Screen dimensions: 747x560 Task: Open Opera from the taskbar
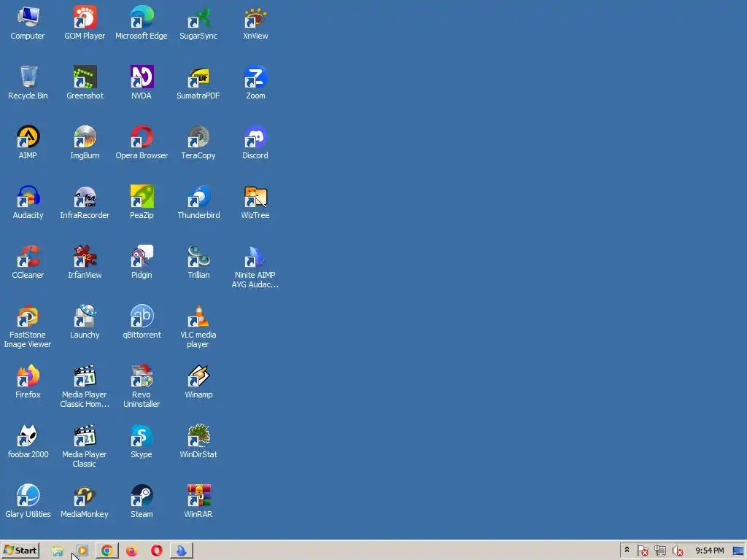coord(156,551)
